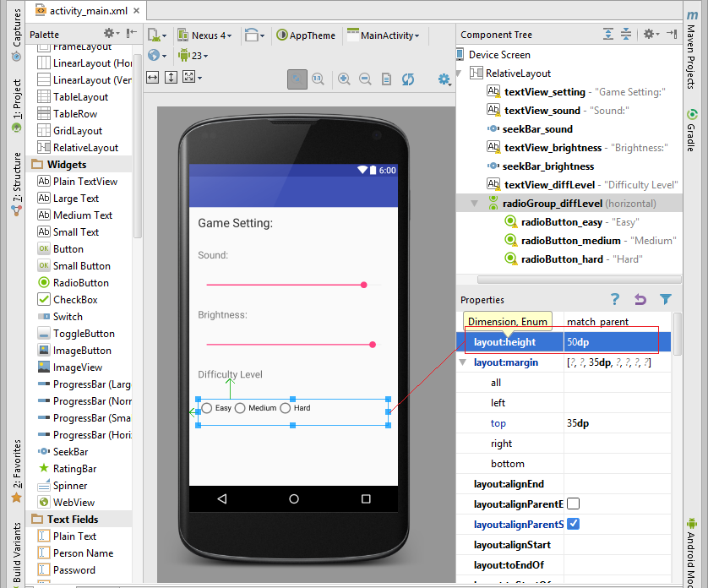Select radioButton_medium in Component Tree
708x588 pixels.
click(x=571, y=241)
